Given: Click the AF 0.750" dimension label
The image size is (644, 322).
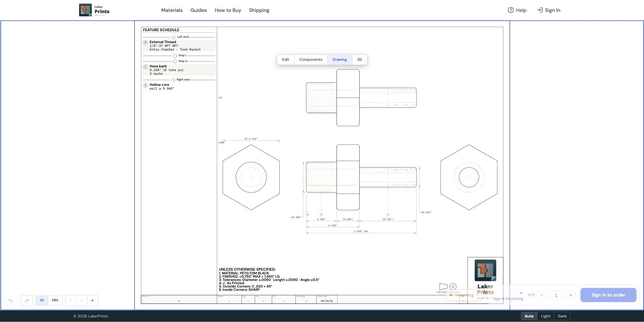Looking at the screenshot, I should (251, 139).
